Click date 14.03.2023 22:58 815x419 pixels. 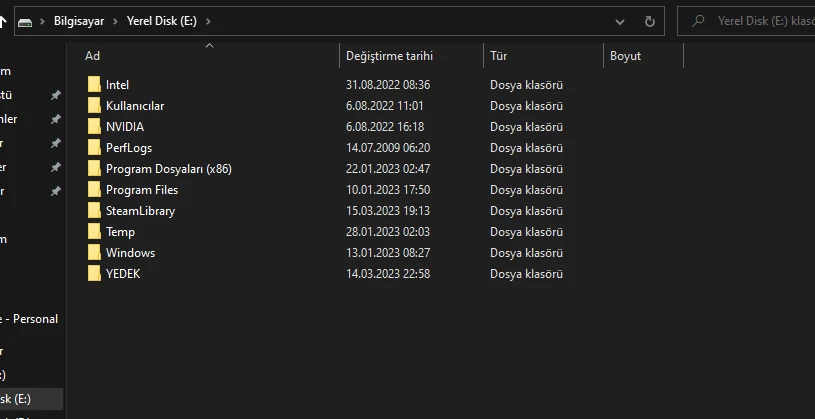(388, 274)
